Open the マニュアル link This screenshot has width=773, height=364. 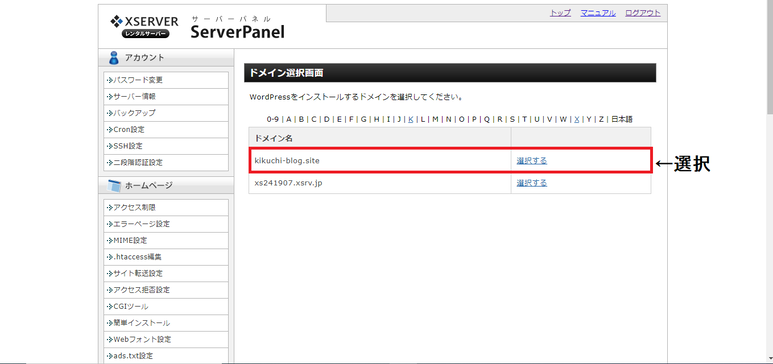click(x=598, y=13)
